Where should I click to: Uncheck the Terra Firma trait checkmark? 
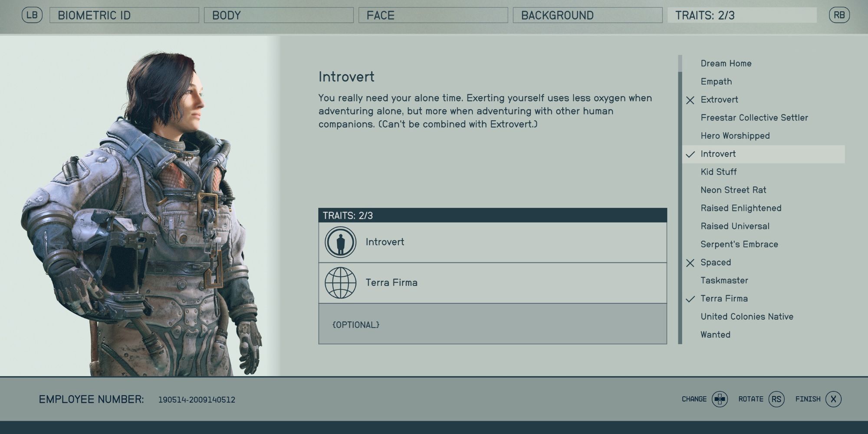click(x=690, y=299)
